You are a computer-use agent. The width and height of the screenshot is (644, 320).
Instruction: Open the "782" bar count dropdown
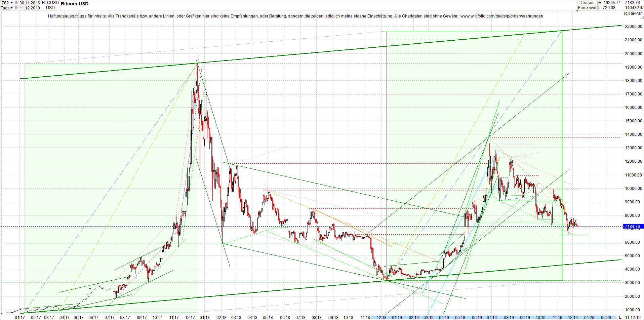(x=7, y=3)
